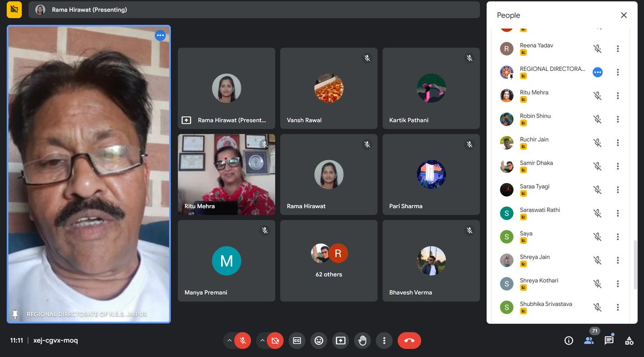Toggle the camera off button in bottom bar
The width and height of the screenshot is (644, 357).
click(x=275, y=340)
